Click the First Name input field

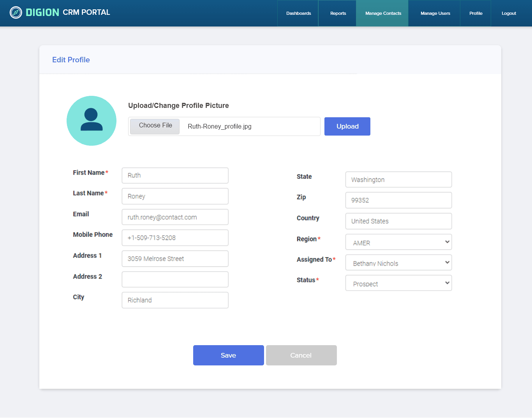(175, 176)
